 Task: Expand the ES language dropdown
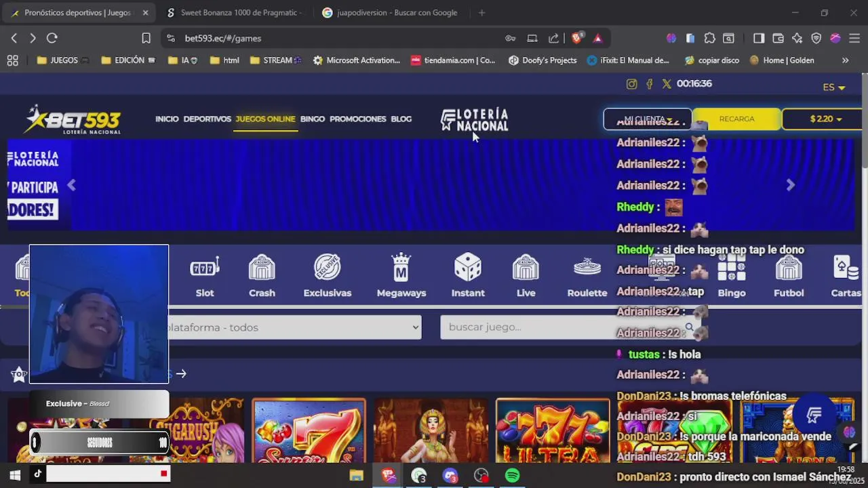834,87
